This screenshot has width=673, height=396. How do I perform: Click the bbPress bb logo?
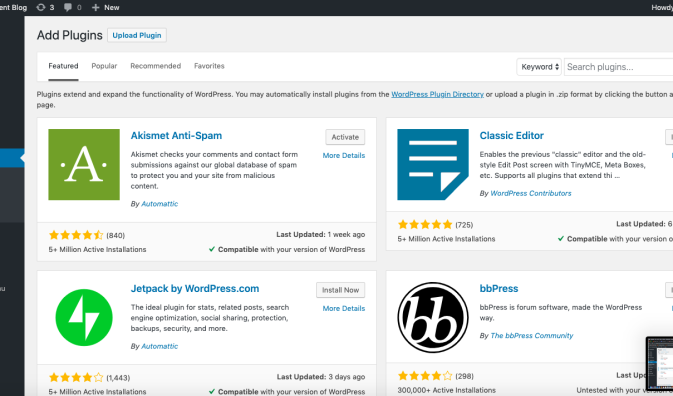pos(433,317)
